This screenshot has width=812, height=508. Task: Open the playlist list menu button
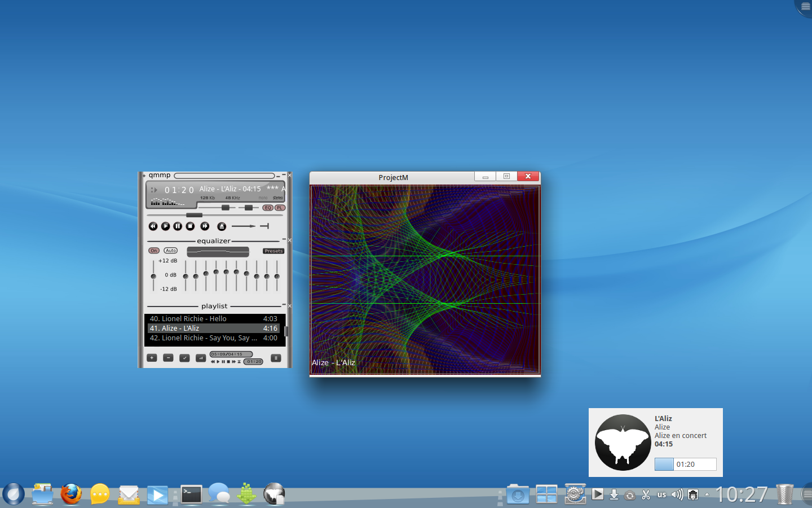point(276,358)
